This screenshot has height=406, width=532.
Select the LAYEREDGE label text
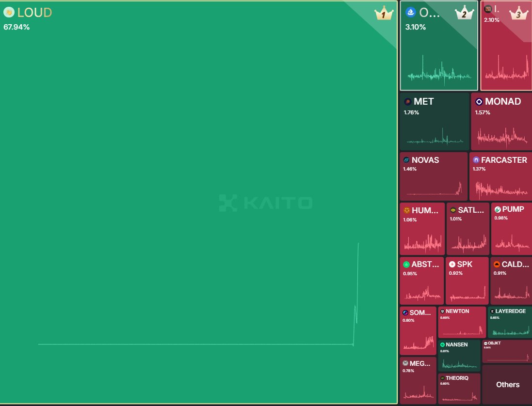tap(510, 311)
